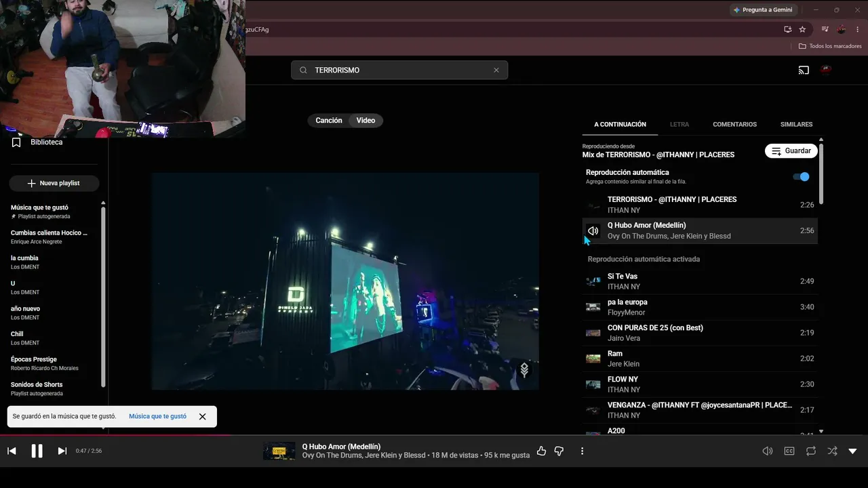Open the COMENTARIOS tab
This screenshot has width=868, height=488.
(735, 125)
